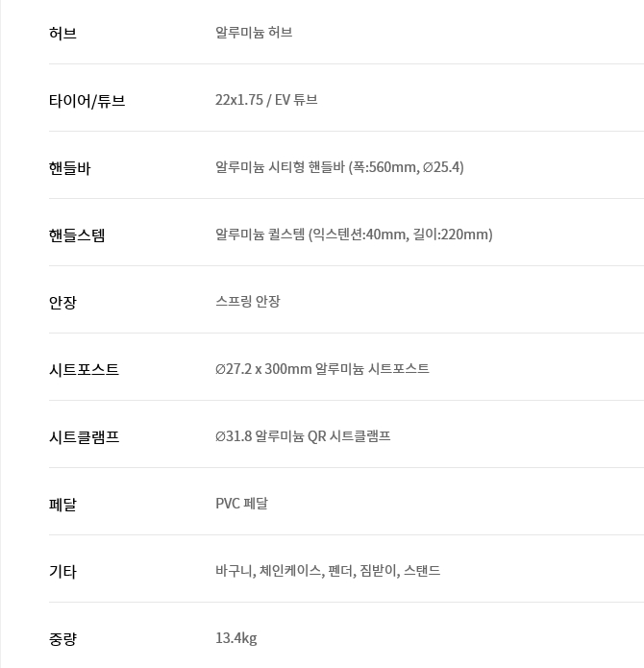Click the 페달 spec label
Screen dimensions: 644x668
tap(62, 505)
